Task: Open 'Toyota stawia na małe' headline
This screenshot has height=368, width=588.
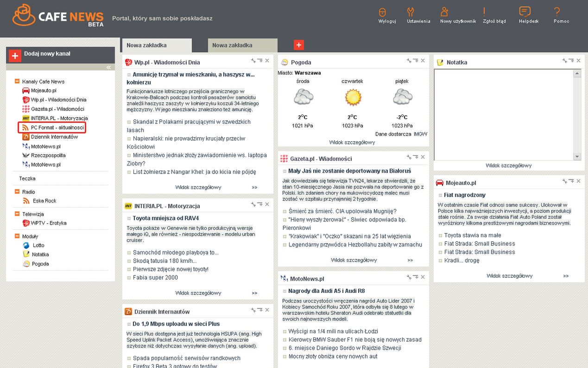Action: point(473,235)
